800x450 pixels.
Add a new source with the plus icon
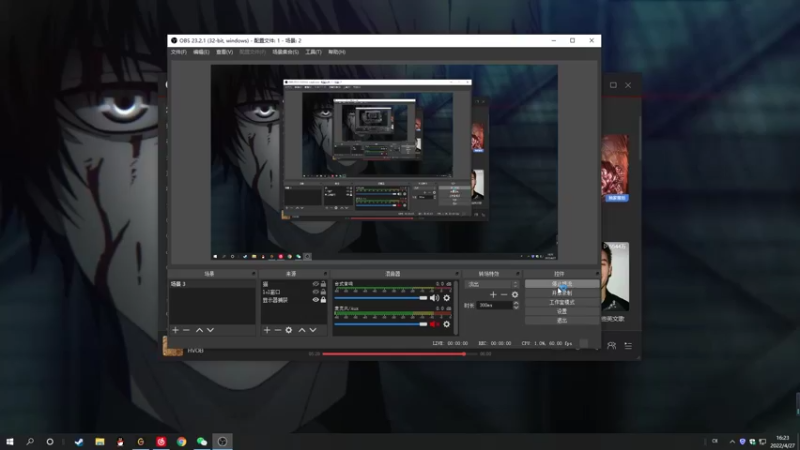267,330
